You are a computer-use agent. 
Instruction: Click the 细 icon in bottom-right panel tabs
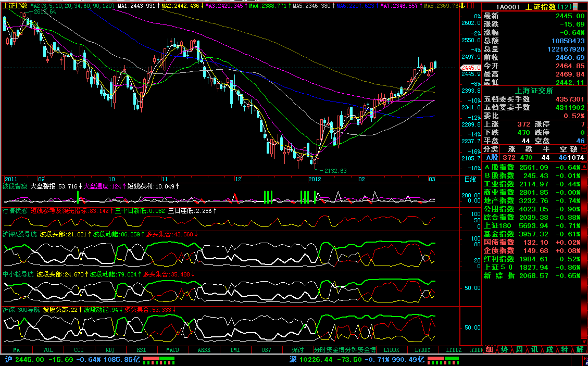tap(489, 349)
